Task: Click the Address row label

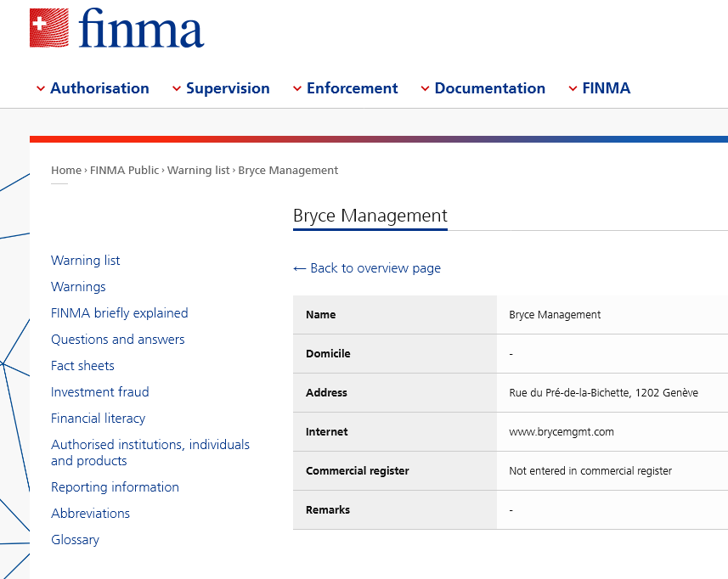Action: 326,392
